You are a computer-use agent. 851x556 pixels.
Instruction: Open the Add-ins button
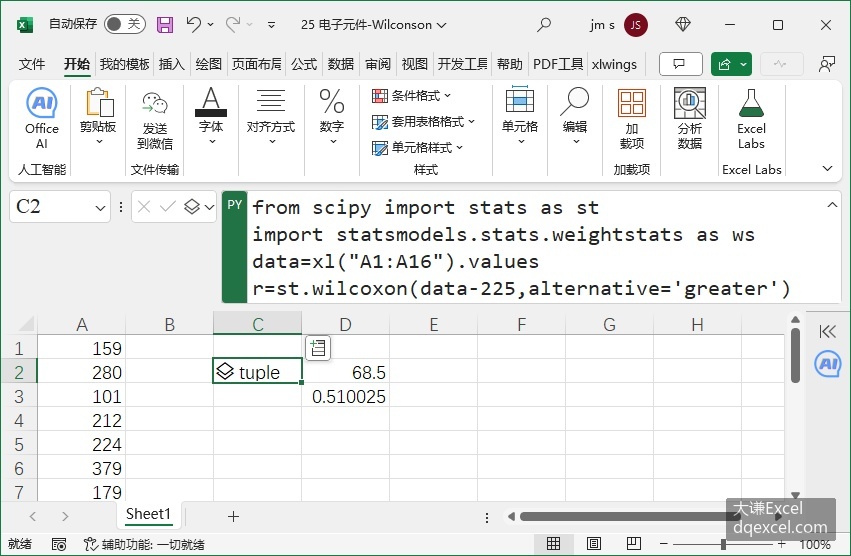(632, 119)
